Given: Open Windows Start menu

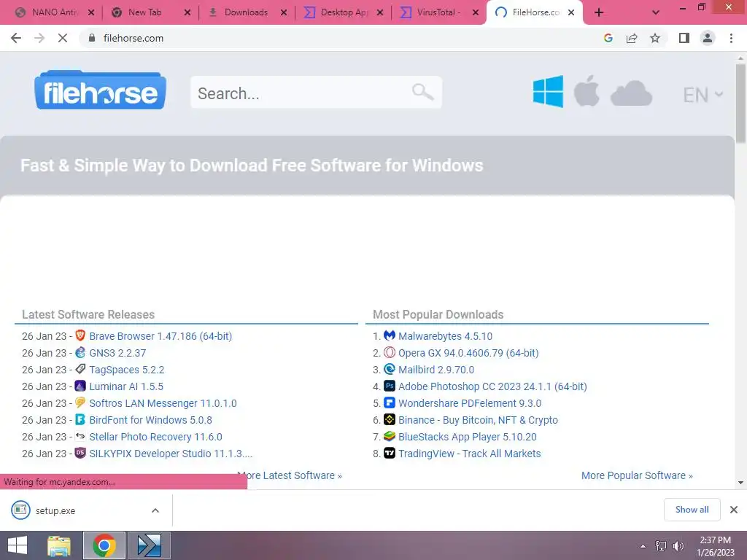Looking at the screenshot, I should [x=18, y=545].
